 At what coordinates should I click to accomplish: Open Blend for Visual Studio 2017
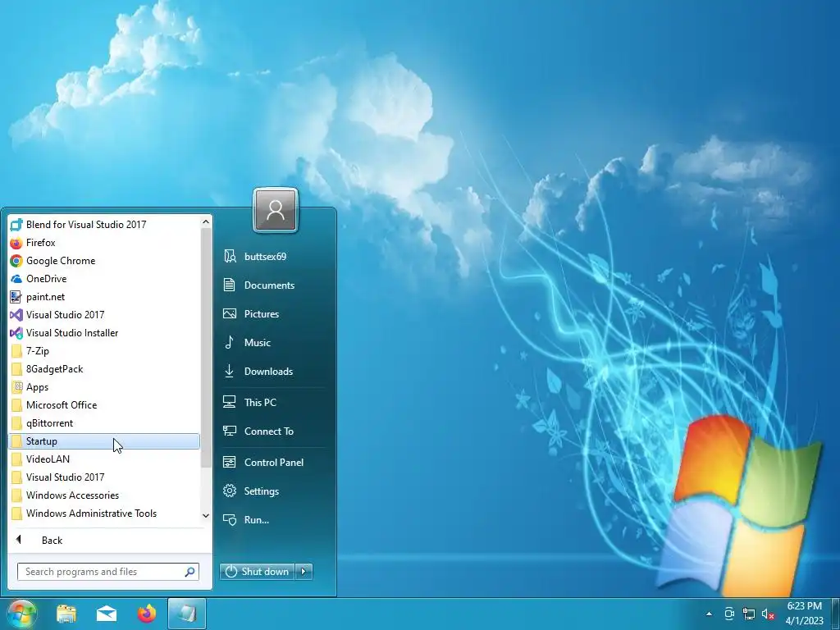tap(104, 225)
